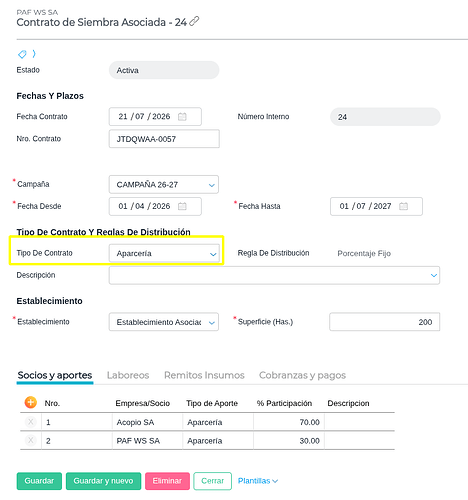
Task: Click the blue tag icon above Estado
Action: click(22, 54)
